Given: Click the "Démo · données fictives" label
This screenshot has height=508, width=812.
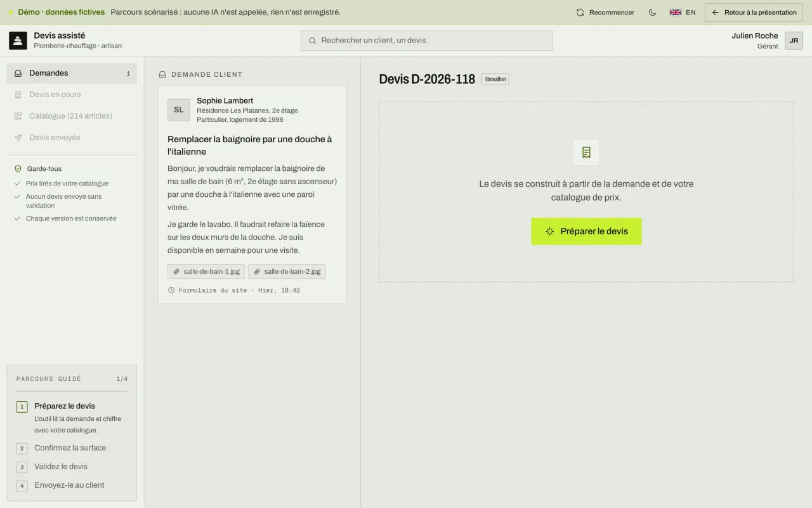Looking at the screenshot, I should pos(61,12).
